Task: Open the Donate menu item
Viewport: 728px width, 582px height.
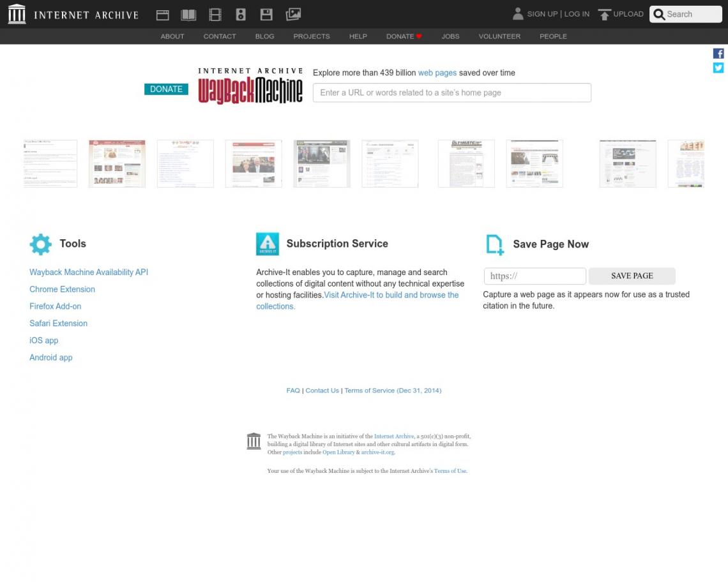Action: coord(404,36)
